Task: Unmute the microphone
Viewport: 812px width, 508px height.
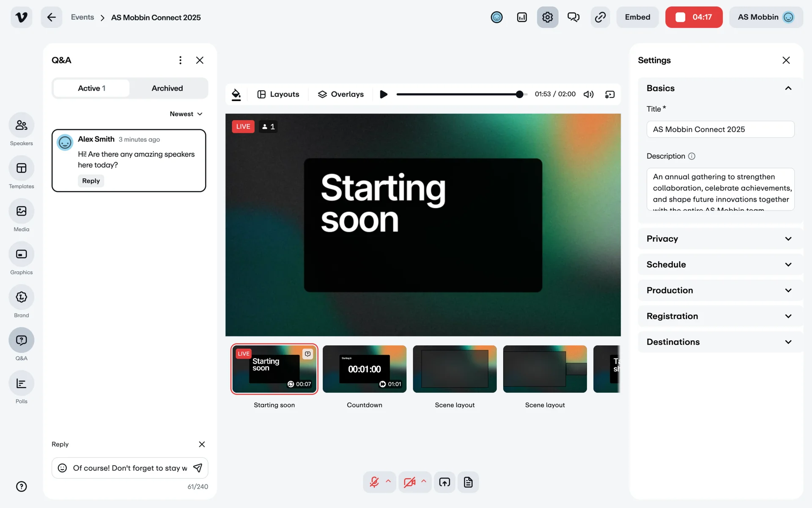Action: tap(374, 482)
